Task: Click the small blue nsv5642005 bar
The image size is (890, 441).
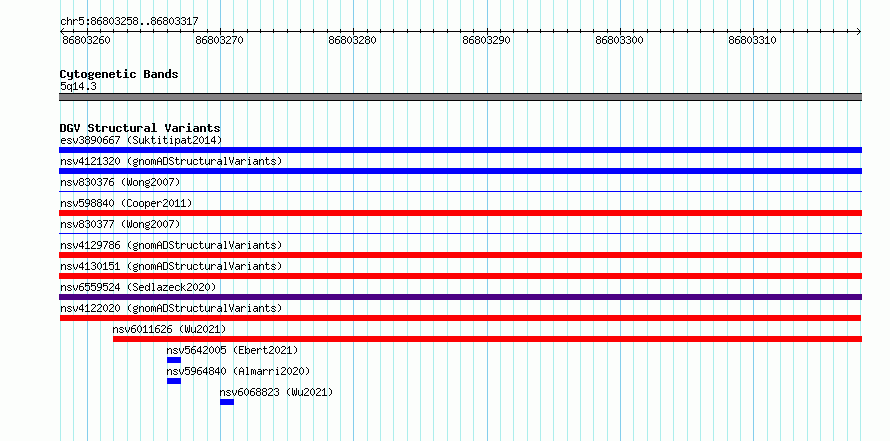Action: pos(174,360)
